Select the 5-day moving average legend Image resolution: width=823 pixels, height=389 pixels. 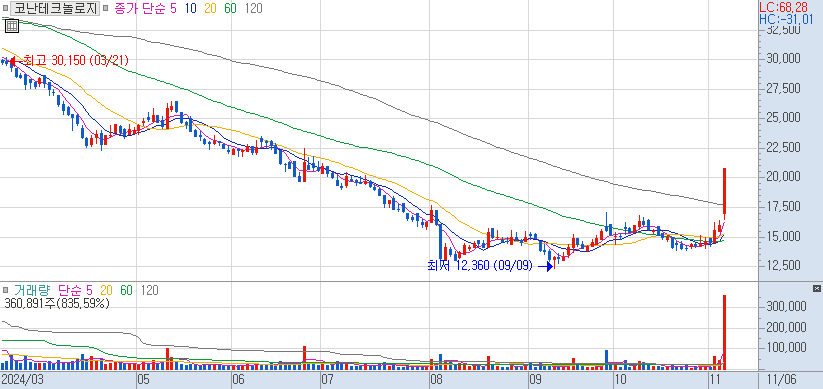click(x=173, y=8)
